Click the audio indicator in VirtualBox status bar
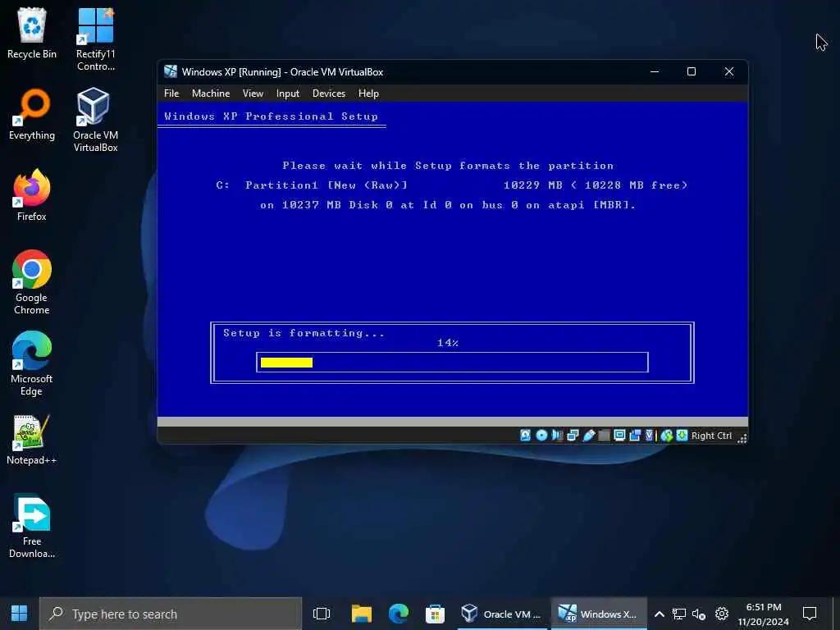840x630 pixels. (x=557, y=436)
